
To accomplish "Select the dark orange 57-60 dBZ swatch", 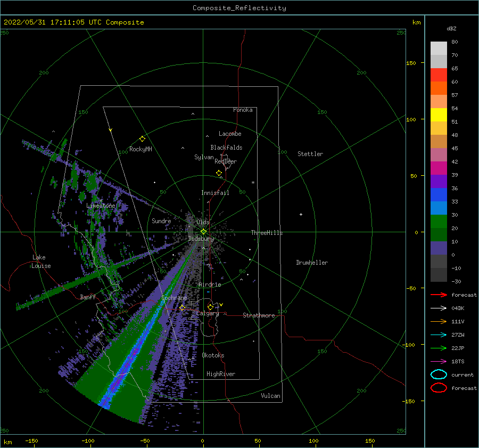I will tap(439, 88).
